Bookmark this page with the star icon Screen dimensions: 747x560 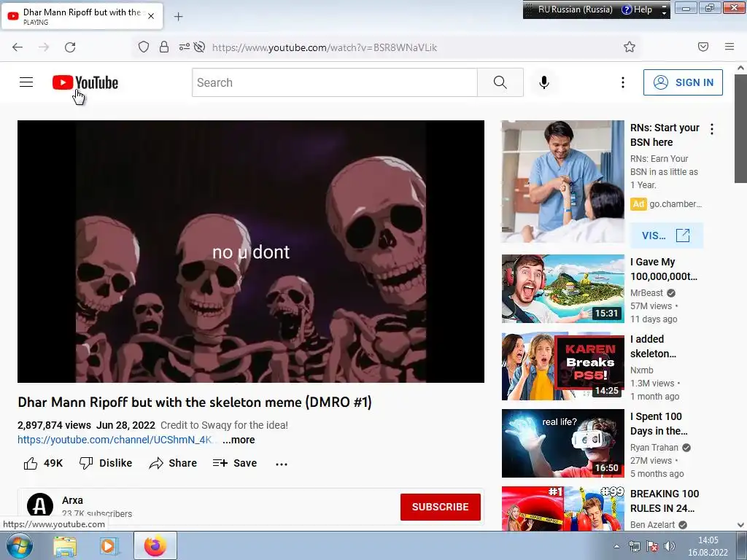(630, 47)
